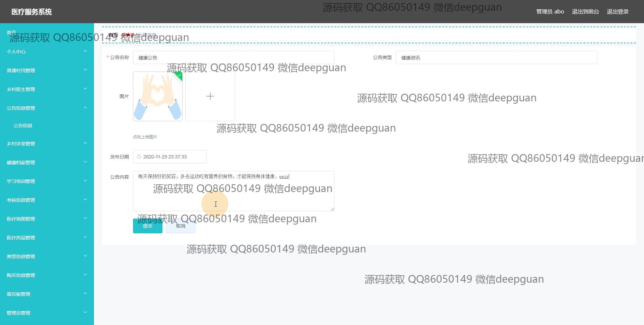644x325 pixels.
Task: Click the 图片 field label
Action: [x=124, y=96]
